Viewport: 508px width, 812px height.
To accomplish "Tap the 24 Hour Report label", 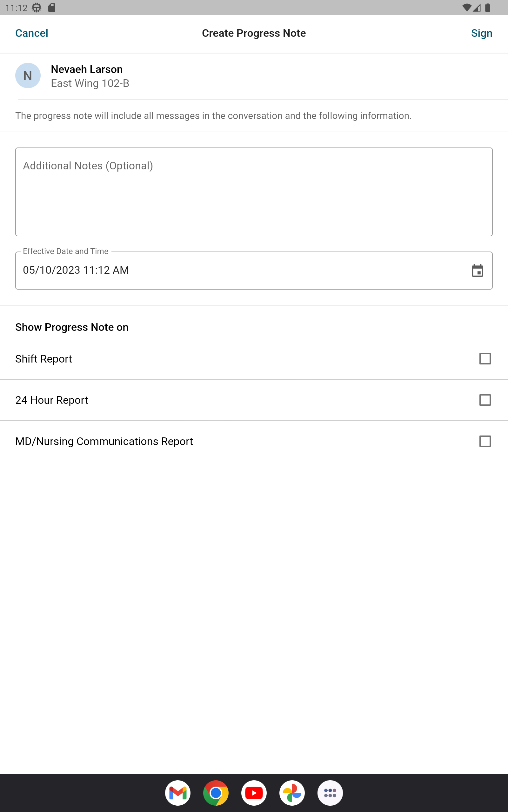I will (52, 400).
